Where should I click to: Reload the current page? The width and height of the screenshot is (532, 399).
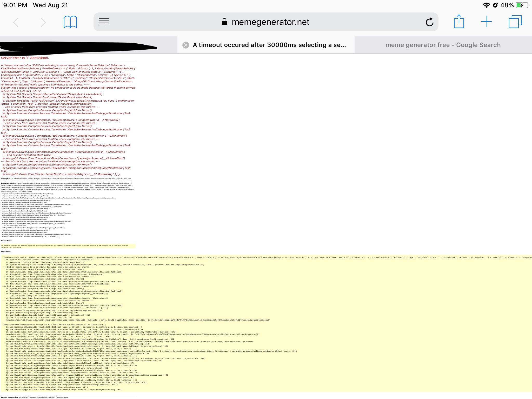(x=430, y=22)
